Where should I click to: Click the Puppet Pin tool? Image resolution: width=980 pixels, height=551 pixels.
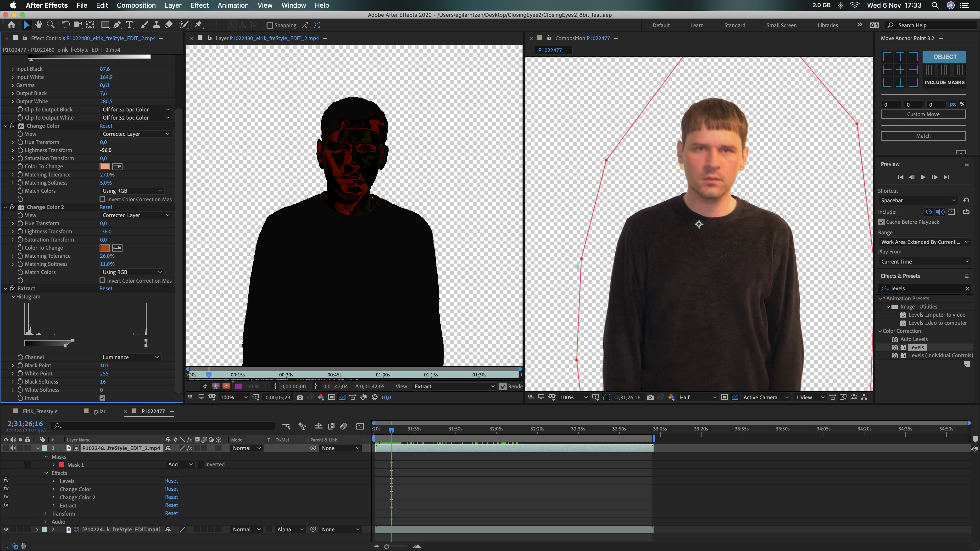198,25
